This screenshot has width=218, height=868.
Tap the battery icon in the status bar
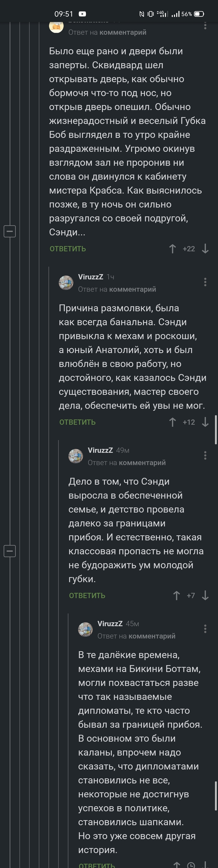(x=199, y=14)
